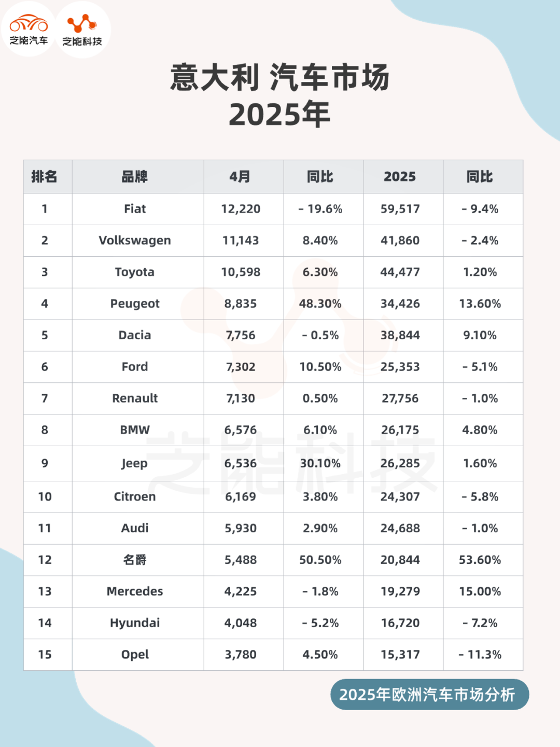Click the 芝能科技 orange logo

coord(82,29)
